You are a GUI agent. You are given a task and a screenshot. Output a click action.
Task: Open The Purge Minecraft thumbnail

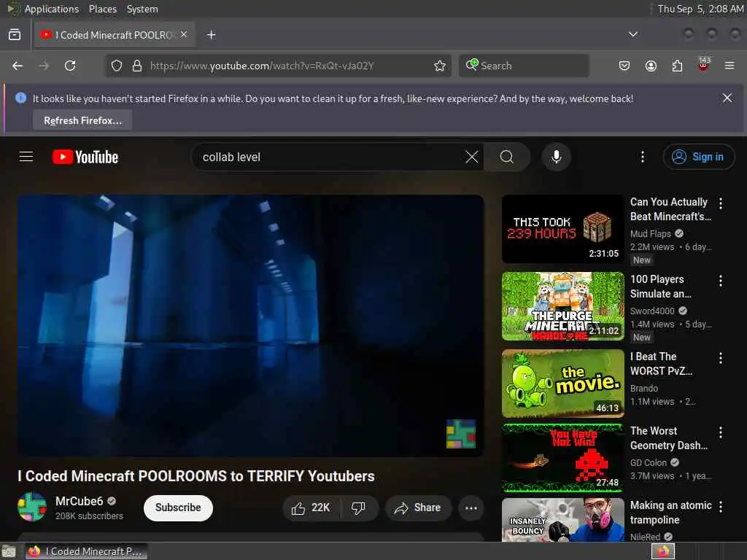click(x=562, y=306)
